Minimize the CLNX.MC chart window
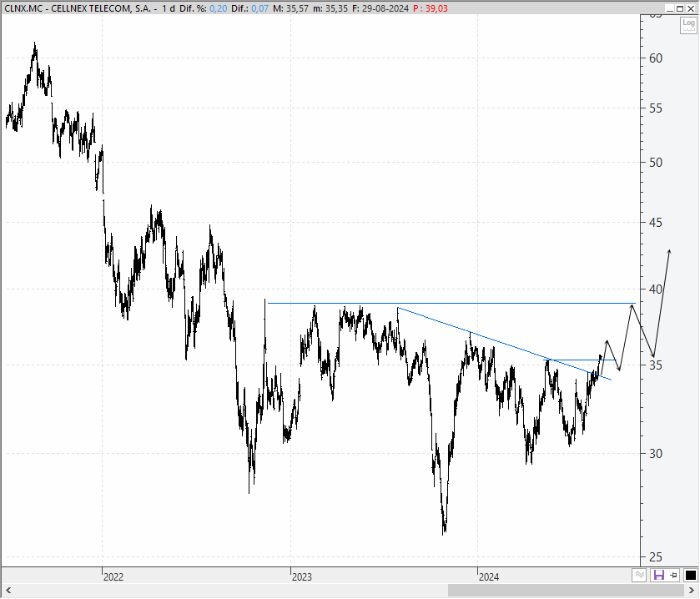The height and width of the screenshot is (599, 700). pyautogui.click(x=669, y=8)
